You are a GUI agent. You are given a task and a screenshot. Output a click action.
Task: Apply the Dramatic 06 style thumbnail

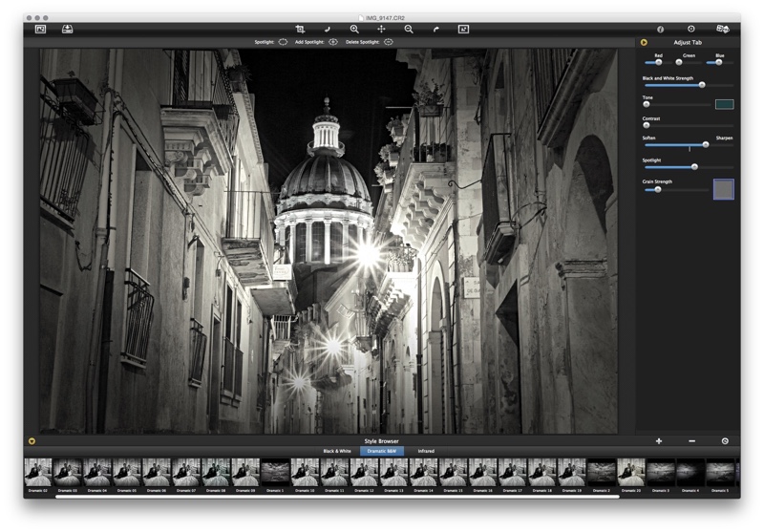click(157, 473)
